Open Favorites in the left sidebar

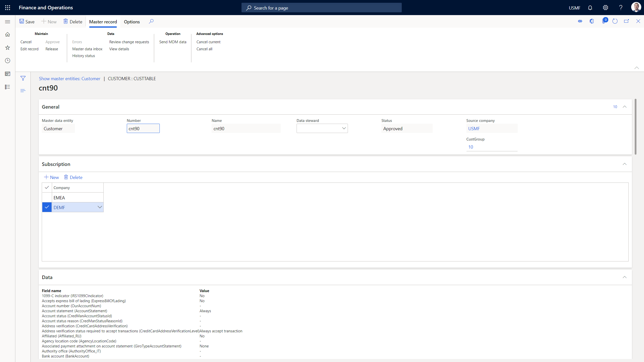click(x=8, y=47)
